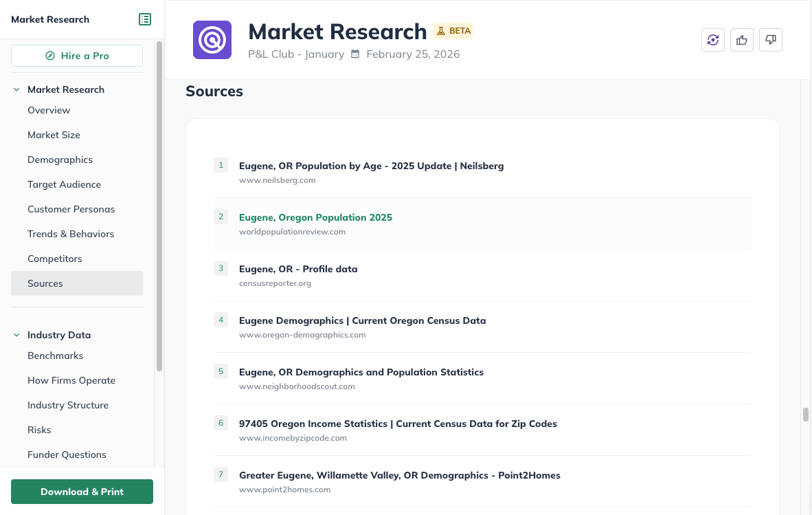Viewport: 812px width, 515px height.
Task: Open the worldpopulationreview.com source link
Action: point(292,232)
